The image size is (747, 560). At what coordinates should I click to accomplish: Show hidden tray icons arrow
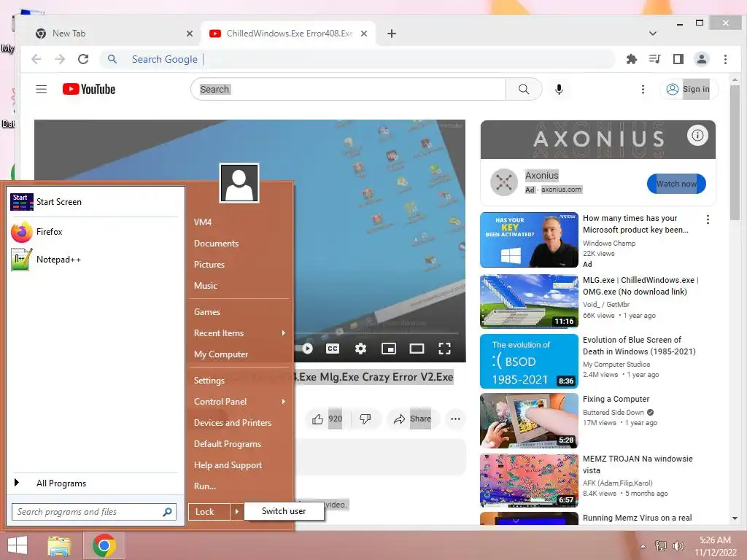pos(643,545)
